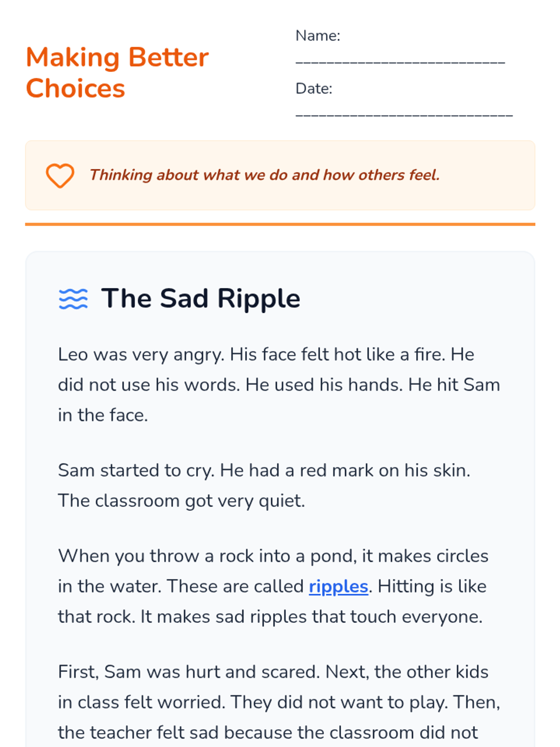Select the Making Better Choices title

118,73
